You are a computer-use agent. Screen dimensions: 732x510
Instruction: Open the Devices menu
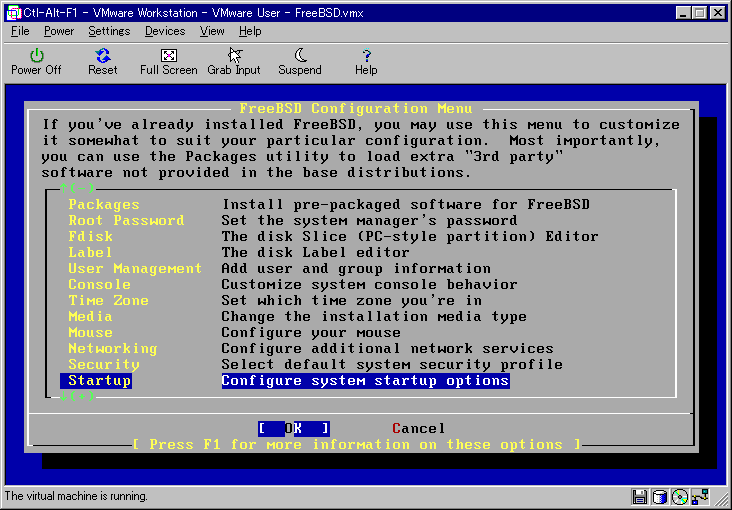[165, 31]
